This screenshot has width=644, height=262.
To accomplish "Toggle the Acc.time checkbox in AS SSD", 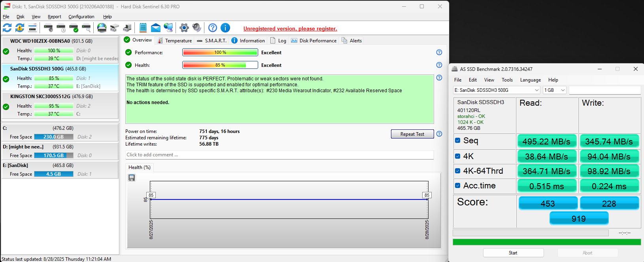I will coord(457,186).
